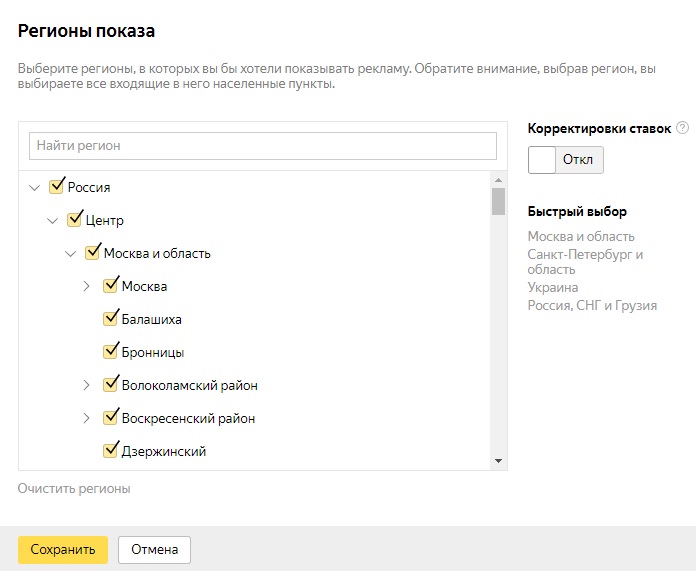Viewport: 696px width, 571px height.
Task: Collapse the Центр tree node
Action: [x=52, y=221]
